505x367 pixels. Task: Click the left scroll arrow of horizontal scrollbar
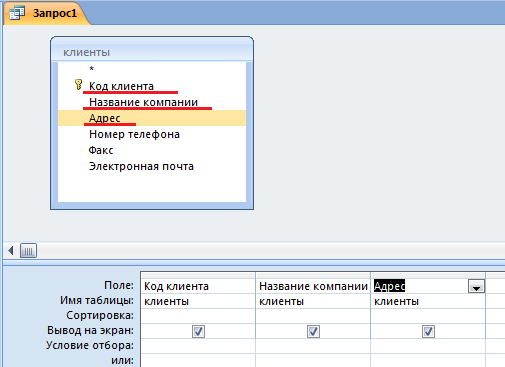click(11, 251)
